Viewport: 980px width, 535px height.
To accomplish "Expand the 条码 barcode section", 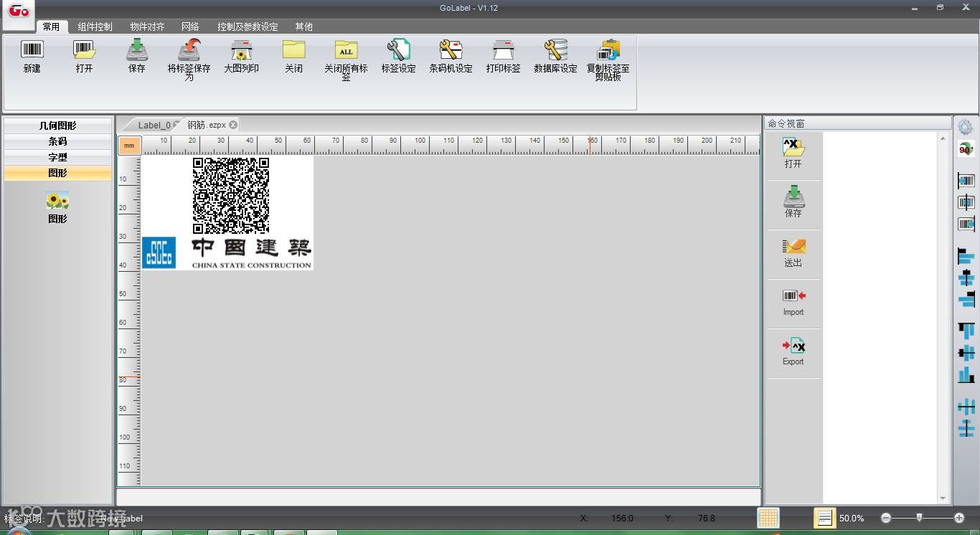I will point(57,141).
